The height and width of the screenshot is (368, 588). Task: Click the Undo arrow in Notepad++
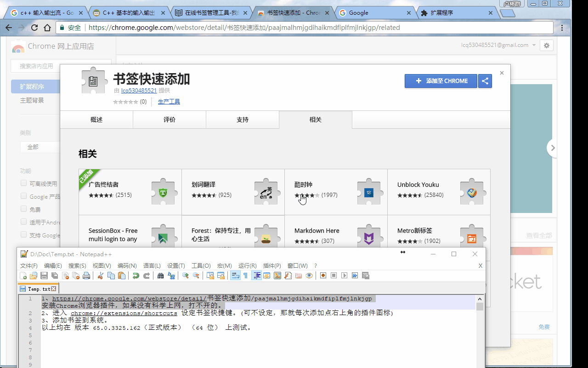coord(136,276)
